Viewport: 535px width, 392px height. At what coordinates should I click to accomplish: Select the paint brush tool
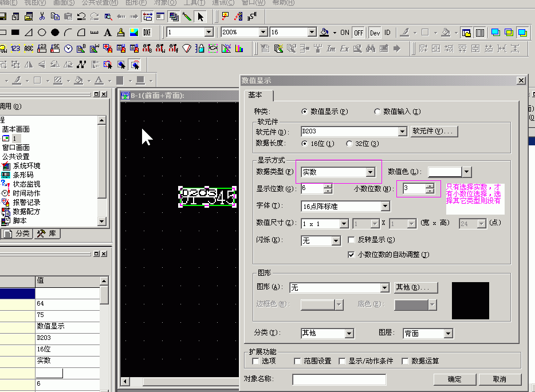(121, 33)
